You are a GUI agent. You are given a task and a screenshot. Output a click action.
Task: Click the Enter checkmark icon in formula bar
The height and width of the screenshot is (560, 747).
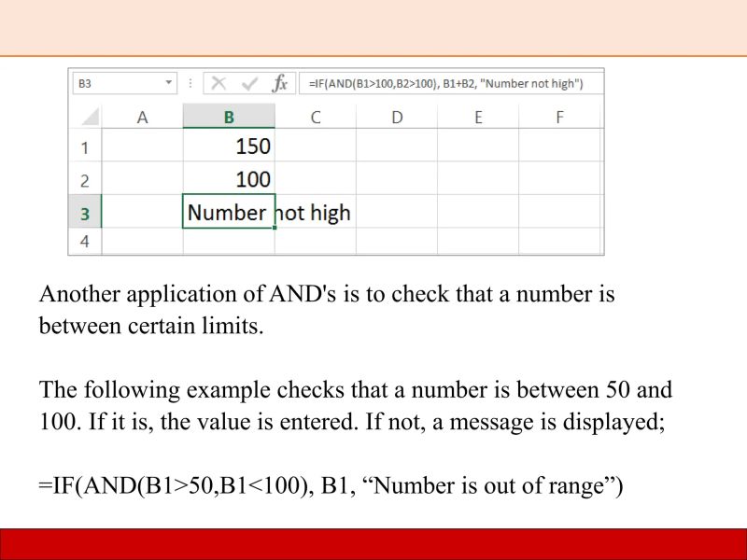click(248, 82)
